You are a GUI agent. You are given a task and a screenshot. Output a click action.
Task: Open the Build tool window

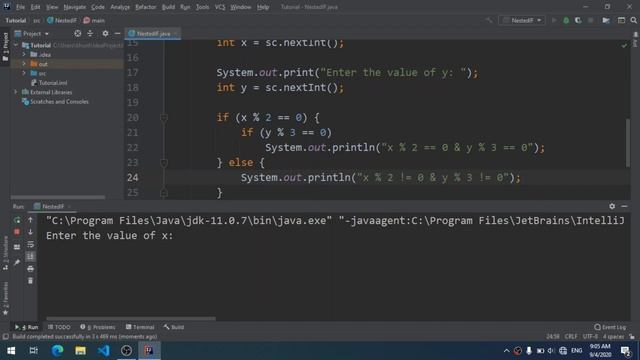(x=174, y=327)
